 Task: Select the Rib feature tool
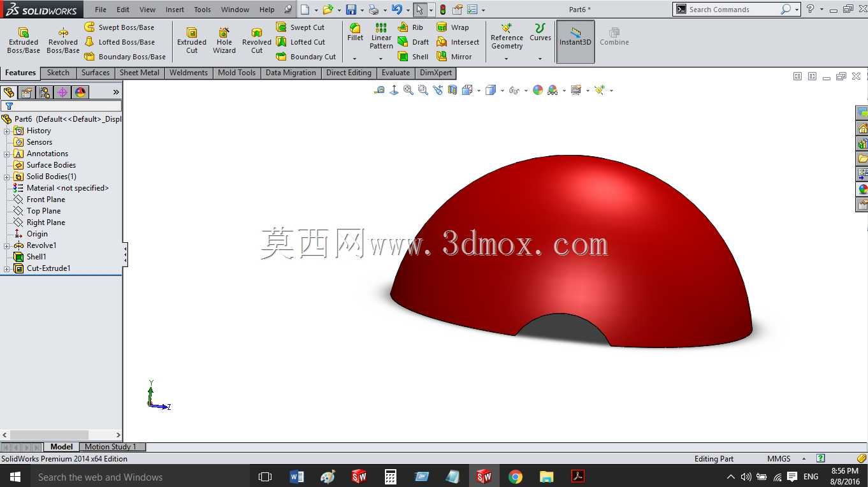point(410,27)
